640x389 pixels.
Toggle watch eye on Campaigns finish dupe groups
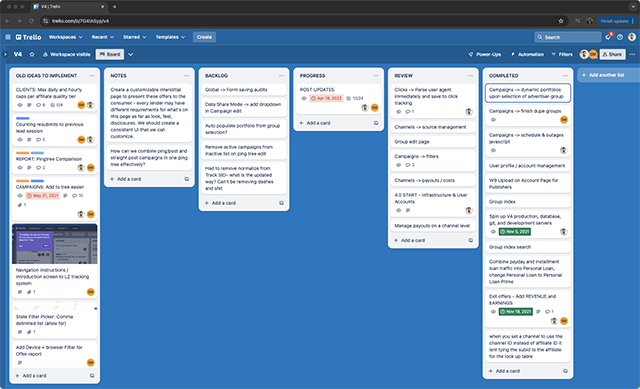pos(493,120)
